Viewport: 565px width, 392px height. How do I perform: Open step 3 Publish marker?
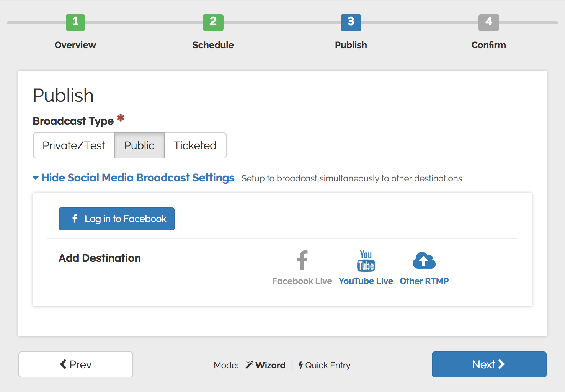tap(351, 23)
